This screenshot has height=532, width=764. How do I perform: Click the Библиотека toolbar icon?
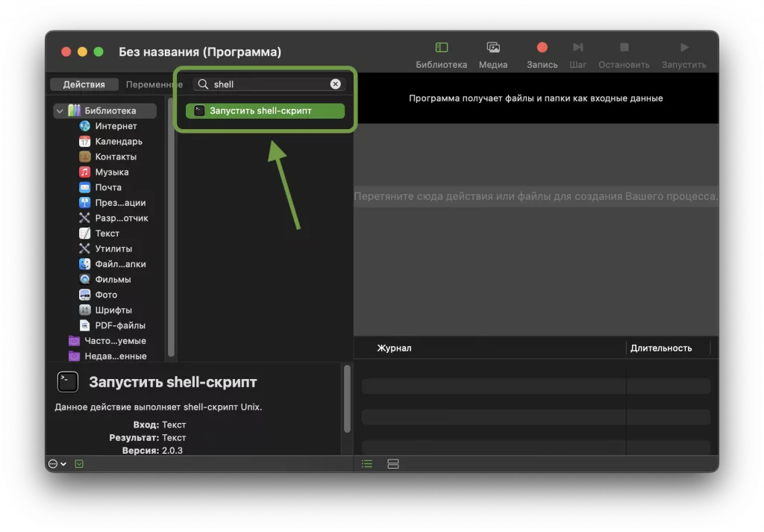(x=442, y=48)
